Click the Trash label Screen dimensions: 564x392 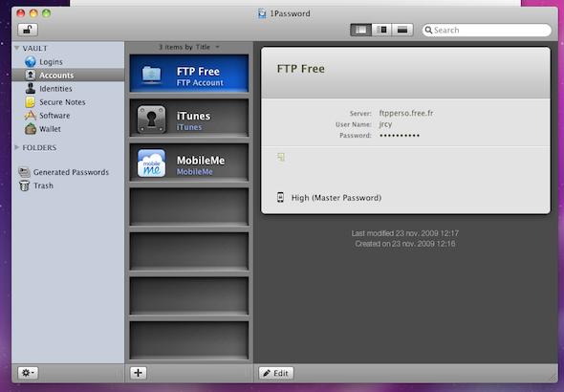(x=43, y=185)
